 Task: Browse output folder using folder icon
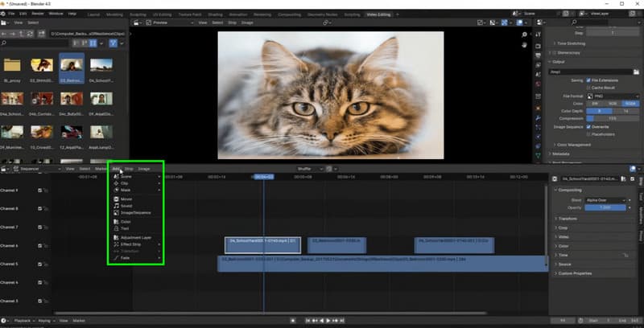636,72
